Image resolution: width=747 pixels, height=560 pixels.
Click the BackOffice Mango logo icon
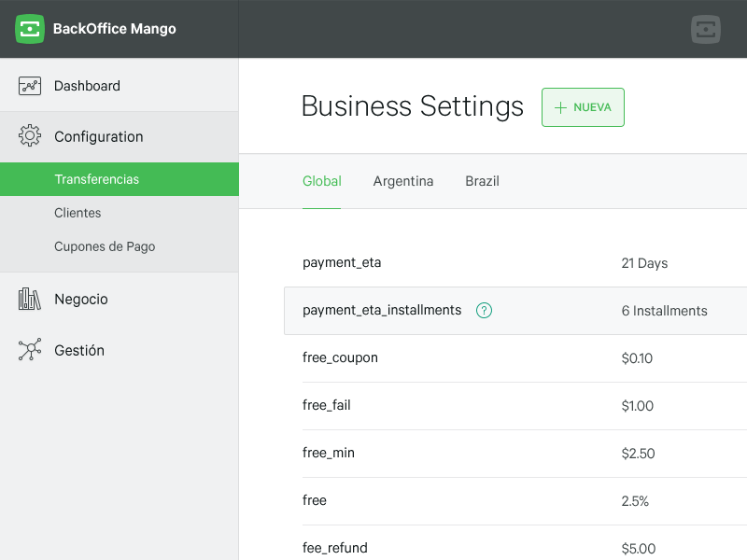29,29
